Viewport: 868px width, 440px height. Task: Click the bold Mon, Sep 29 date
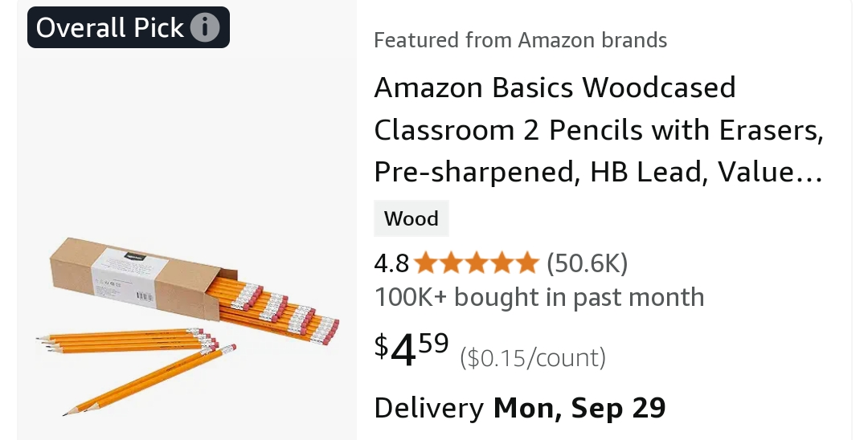pos(579,408)
